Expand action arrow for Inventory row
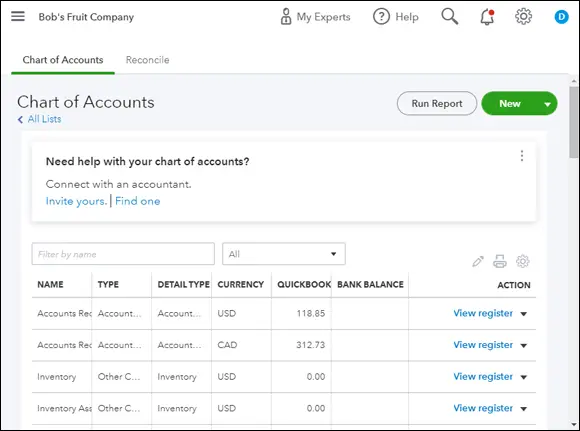This screenshot has width=580, height=431. pyautogui.click(x=524, y=377)
